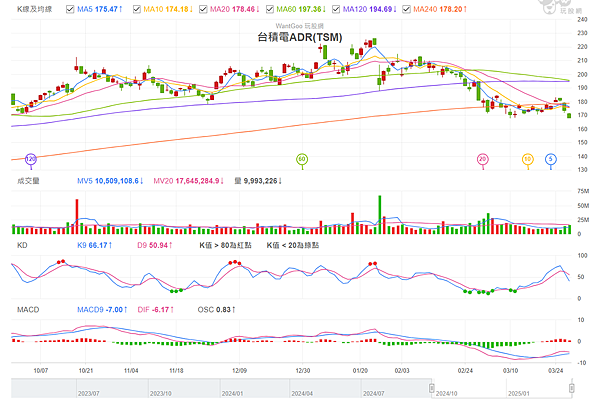Click the blue 5 period marker pin
Image resolution: width=600 pixels, height=401 pixels.
point(551,160)
